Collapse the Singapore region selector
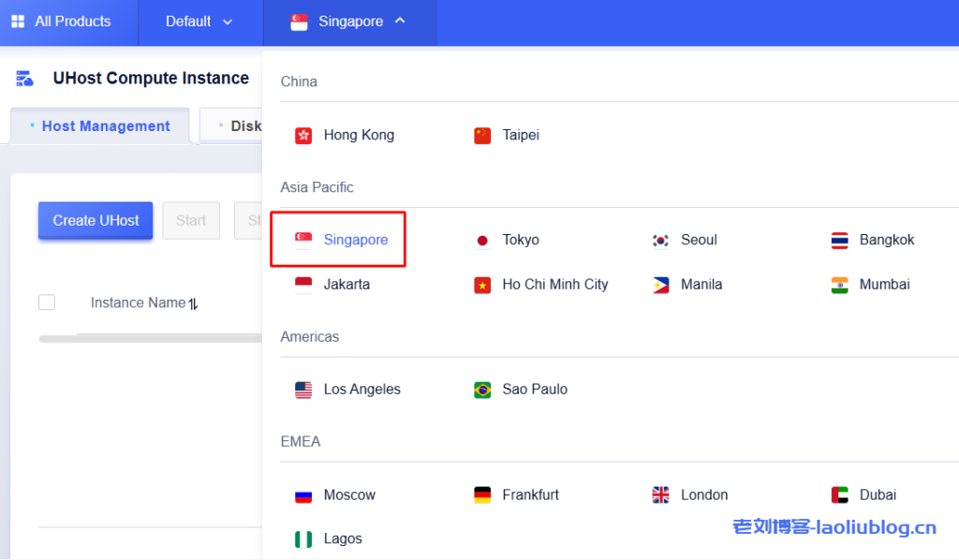This screenshot has height=560, width=959. point(349,22)
